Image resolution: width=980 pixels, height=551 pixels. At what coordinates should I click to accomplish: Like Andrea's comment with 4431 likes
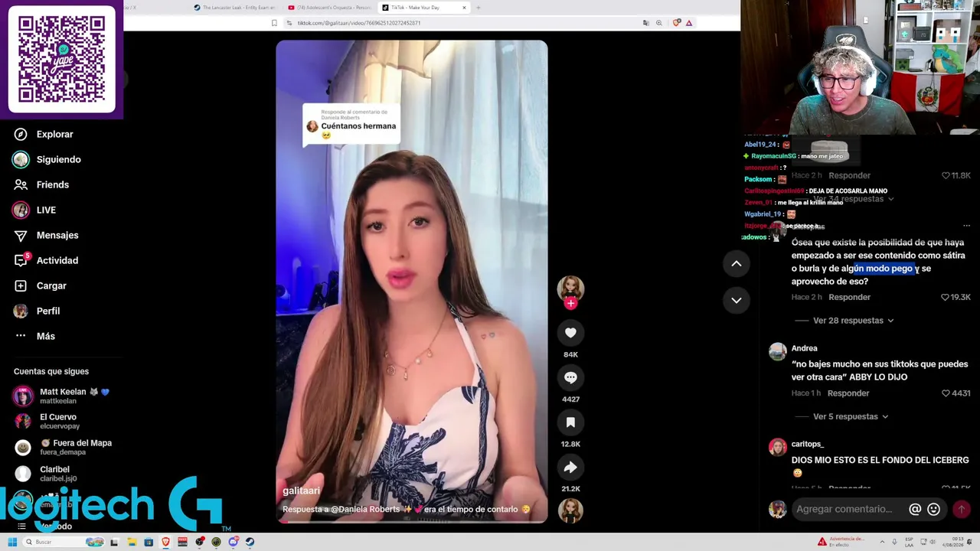click(946, 393)
